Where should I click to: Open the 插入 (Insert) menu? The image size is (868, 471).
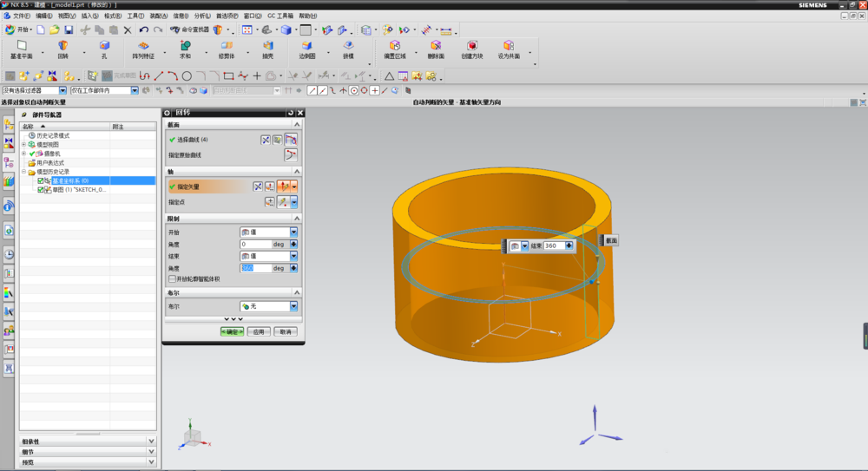pyautogui.click(x=90, y=16)
